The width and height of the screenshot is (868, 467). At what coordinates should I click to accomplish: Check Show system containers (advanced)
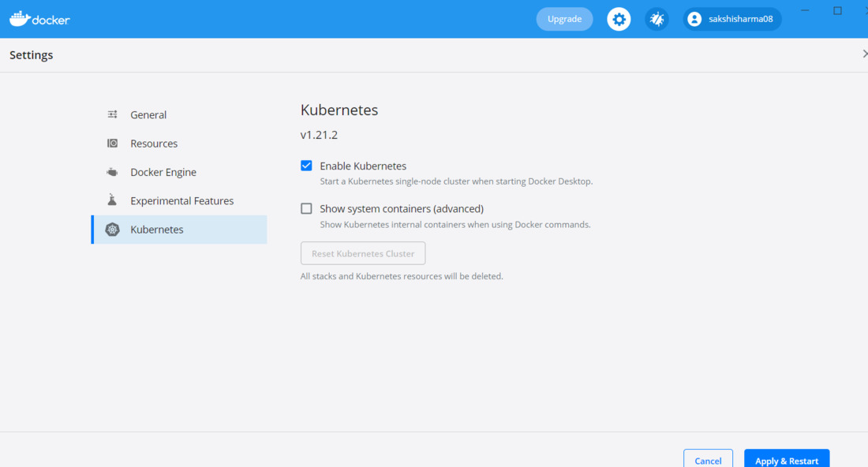click(x=306, y=208)
